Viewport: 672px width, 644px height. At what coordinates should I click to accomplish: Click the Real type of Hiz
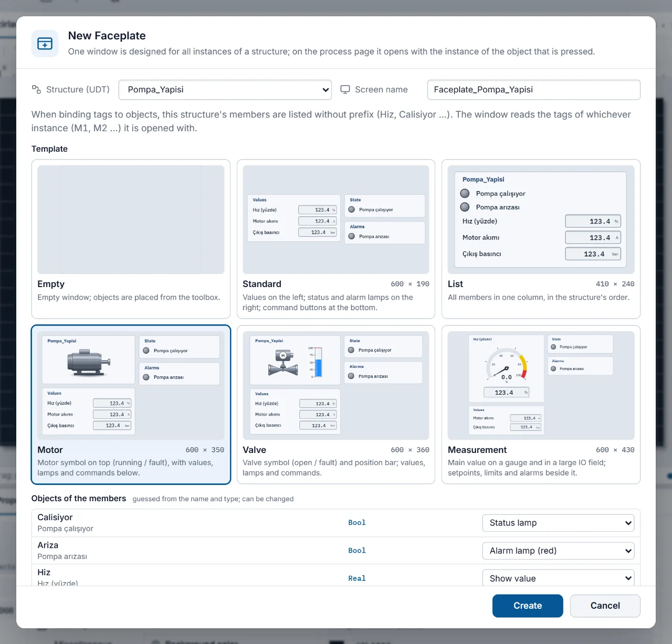[357, 578]
